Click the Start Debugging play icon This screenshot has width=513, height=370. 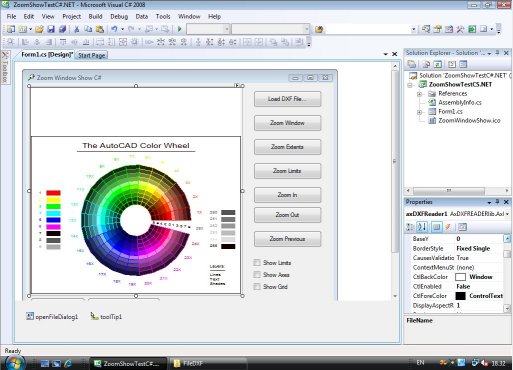pos(180,29)
